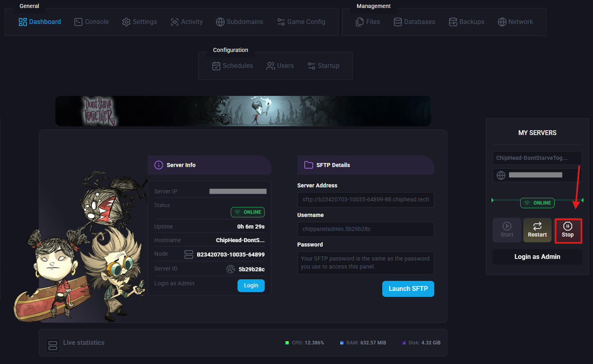Click the Server ID fingerprint icon
This screenshot has height=364, width=593.
(x=231, y=269)
